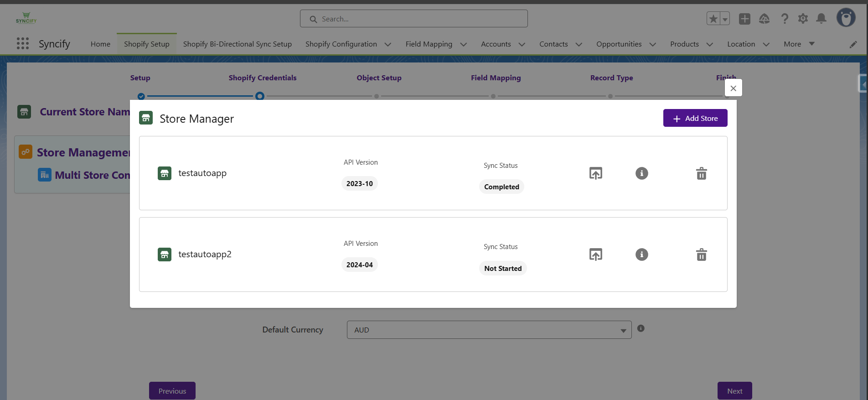The height and width of the screenshot is (400, 868).
Task: Click the Not Started sync status badge
Action: click(503, 268)
